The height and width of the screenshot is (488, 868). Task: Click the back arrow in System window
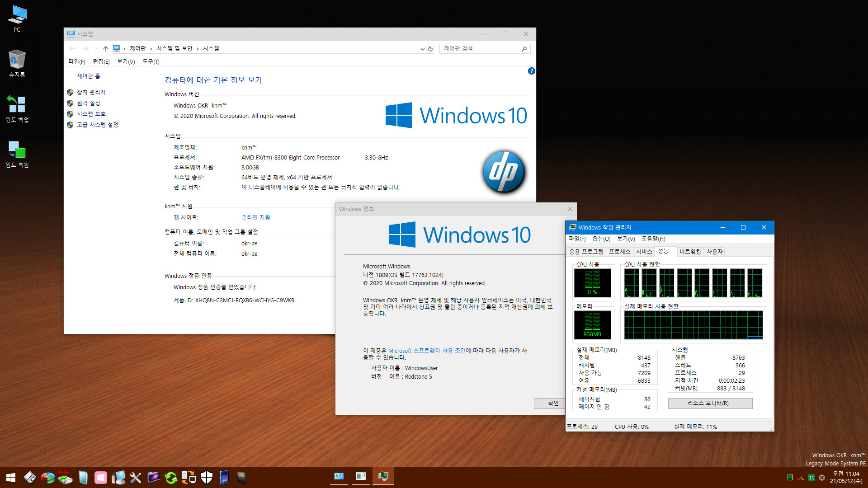72,49
